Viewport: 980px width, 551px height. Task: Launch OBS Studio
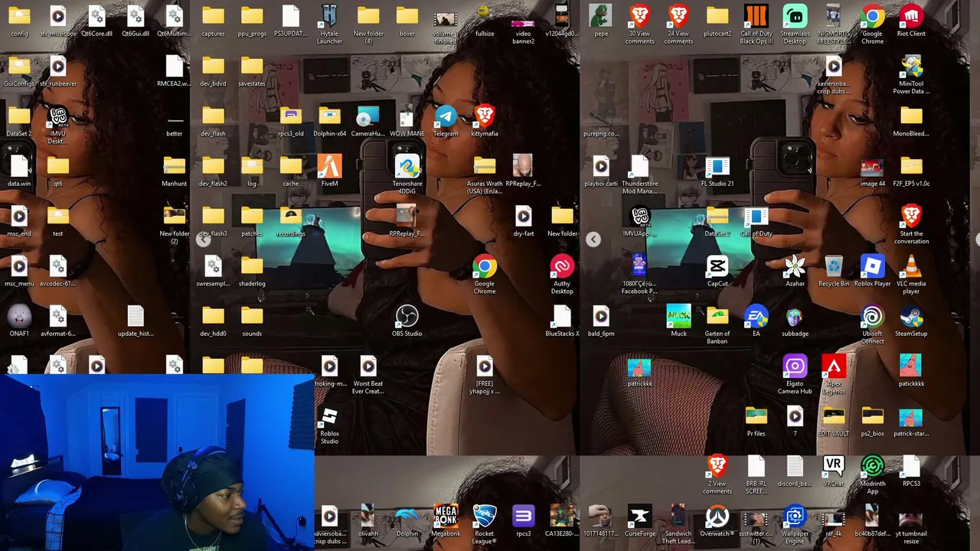point(407,321)
